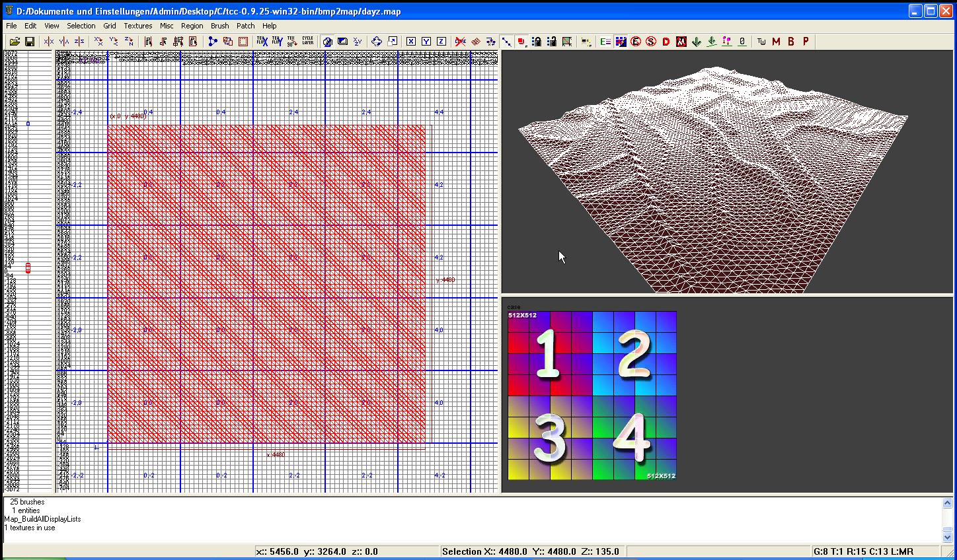Rotate selection around Y axis
The height and width of the screenshot is (560, 957).
(x=114, y=42)
